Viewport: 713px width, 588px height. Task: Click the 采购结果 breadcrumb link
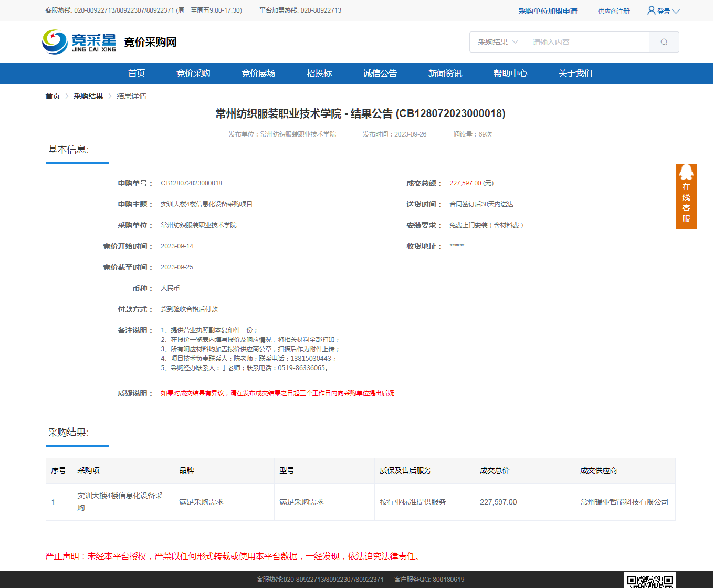[x=88, y=96]
